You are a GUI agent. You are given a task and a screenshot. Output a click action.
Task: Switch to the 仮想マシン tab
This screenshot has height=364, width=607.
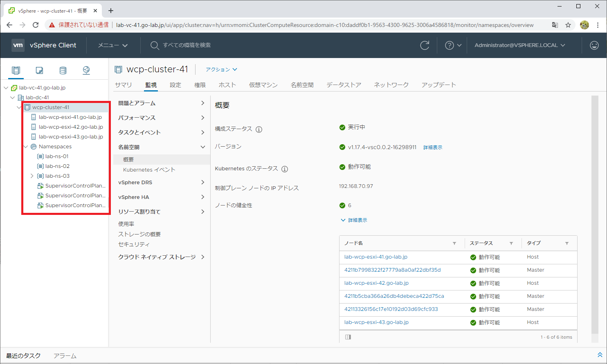(263, 85)
